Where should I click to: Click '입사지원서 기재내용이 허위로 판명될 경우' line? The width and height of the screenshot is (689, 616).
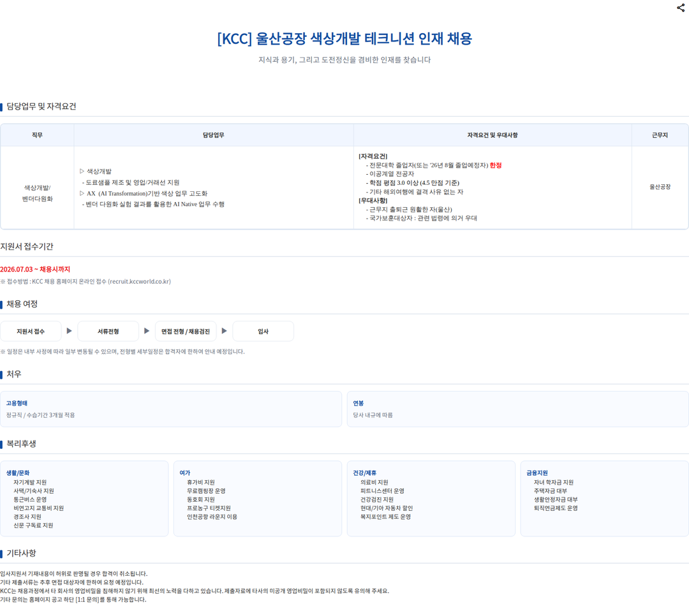click(74, 574)
